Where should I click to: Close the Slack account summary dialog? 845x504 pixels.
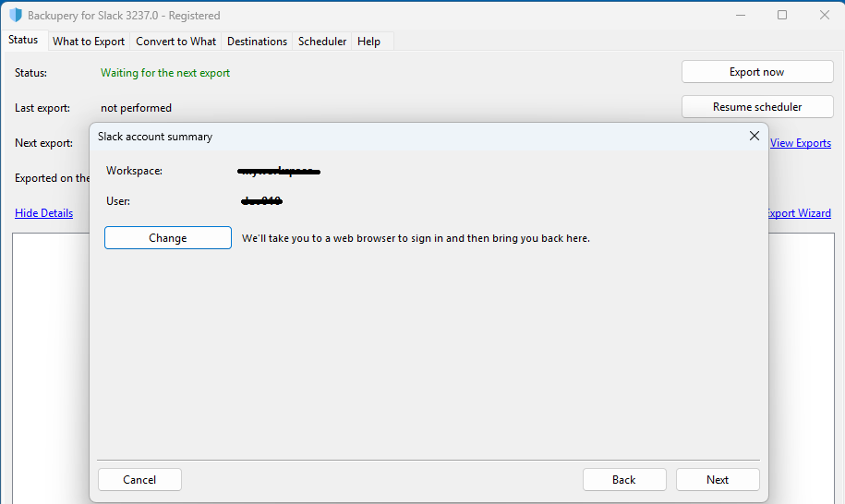(x=754, y=136)
